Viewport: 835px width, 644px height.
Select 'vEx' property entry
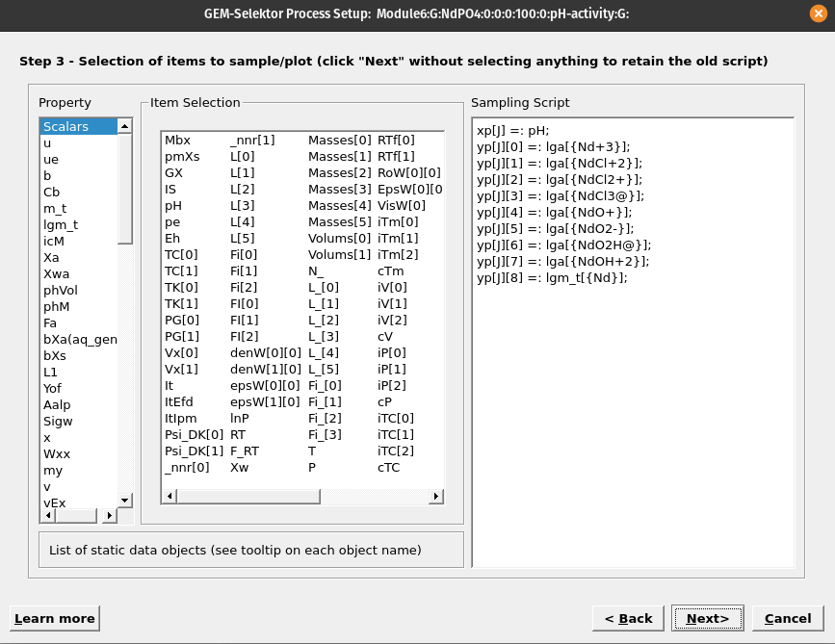coord(54,502)
